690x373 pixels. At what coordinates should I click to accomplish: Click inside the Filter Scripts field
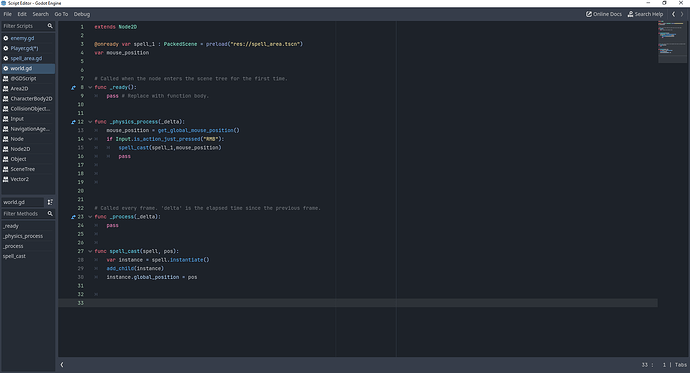click(x=24, y=26)
